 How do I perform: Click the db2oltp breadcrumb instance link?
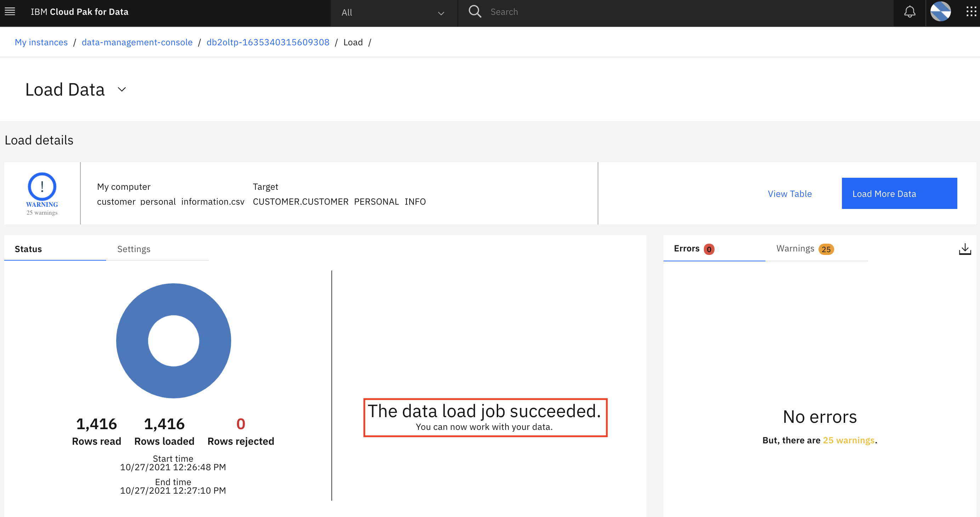[268, 42]
